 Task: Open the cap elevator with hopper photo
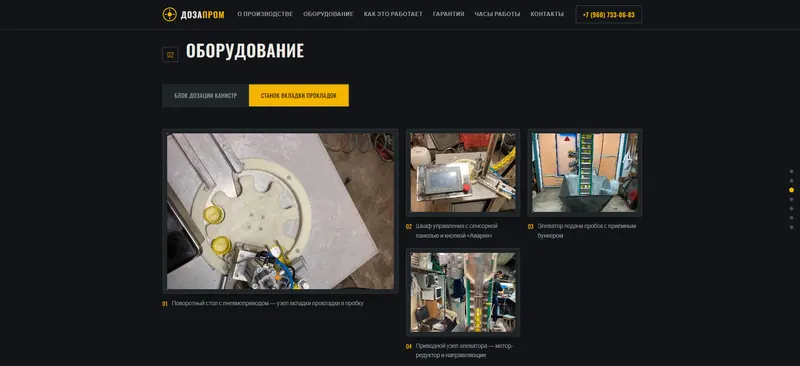point(585,173)
